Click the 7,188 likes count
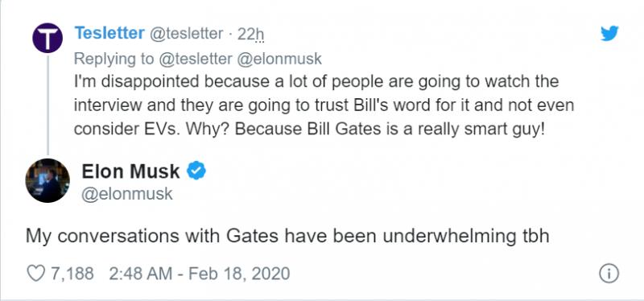Viewport: 644px width, 301px height. pyautogui.click(x=72, y=274)
